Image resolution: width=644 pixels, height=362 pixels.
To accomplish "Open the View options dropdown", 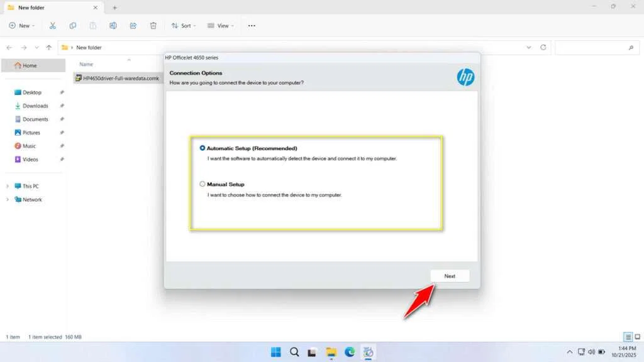I will (221, 25).
